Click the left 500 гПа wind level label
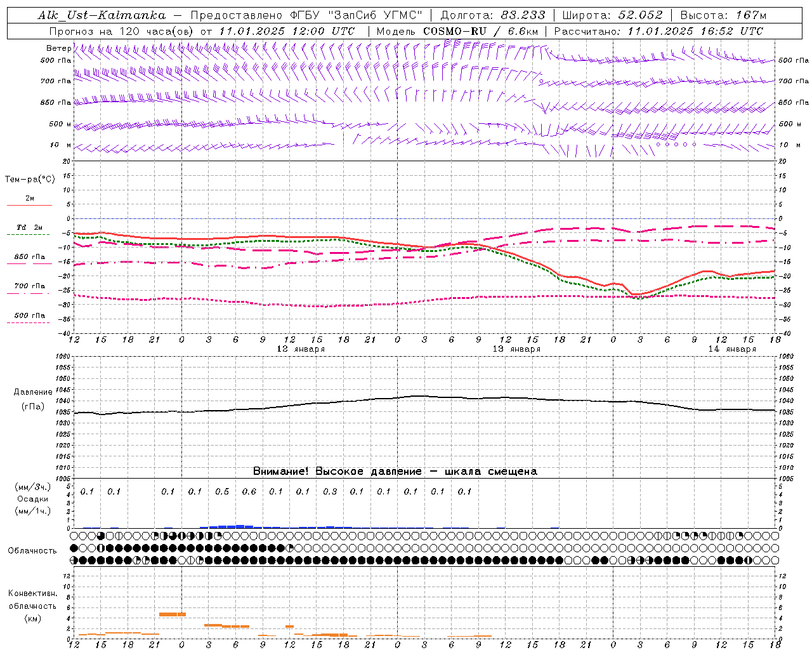This screenshot has width=812, height=650. pos(56,60)
